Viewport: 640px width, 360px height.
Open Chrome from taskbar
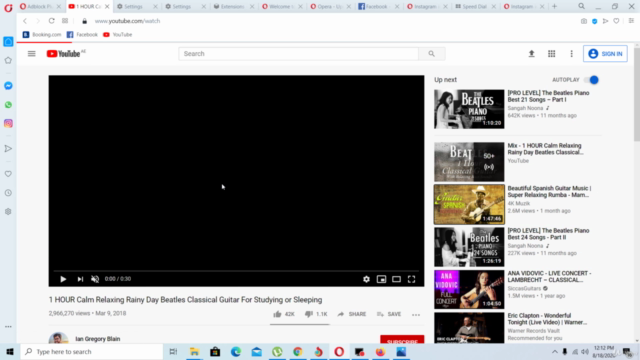pos(298,352)
